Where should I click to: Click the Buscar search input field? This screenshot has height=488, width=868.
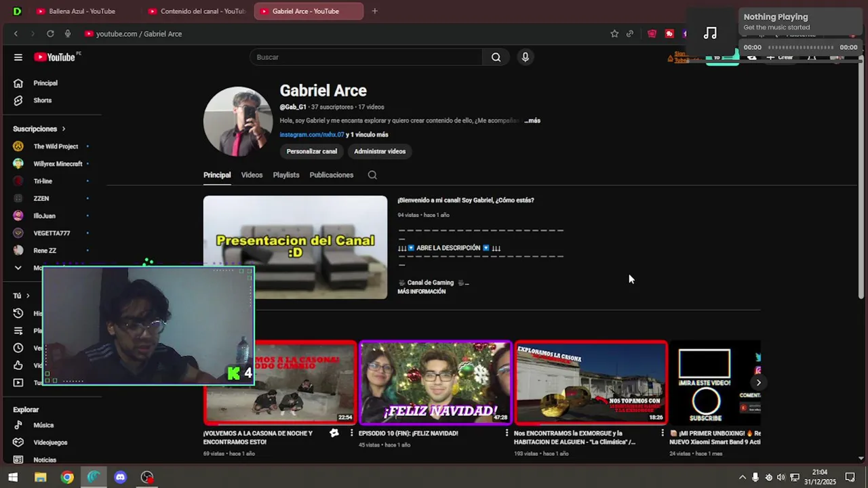pyautogui.click(x=366, y=57)
